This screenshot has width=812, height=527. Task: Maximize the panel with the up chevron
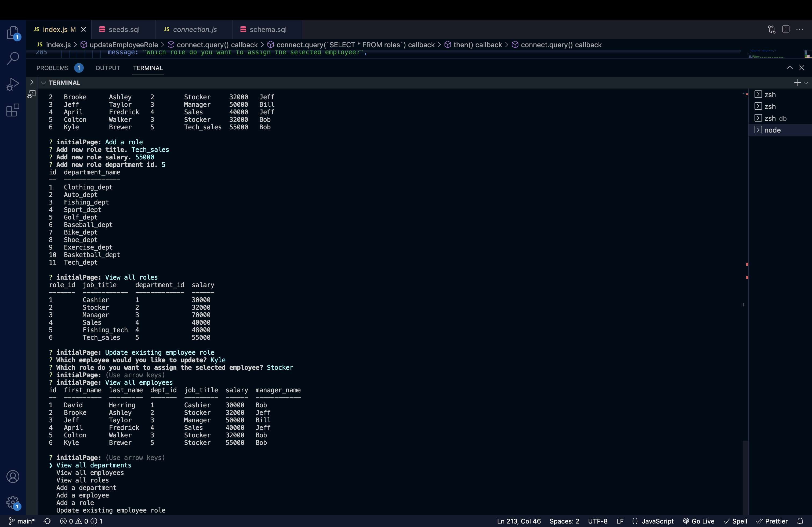pos(789,68)
